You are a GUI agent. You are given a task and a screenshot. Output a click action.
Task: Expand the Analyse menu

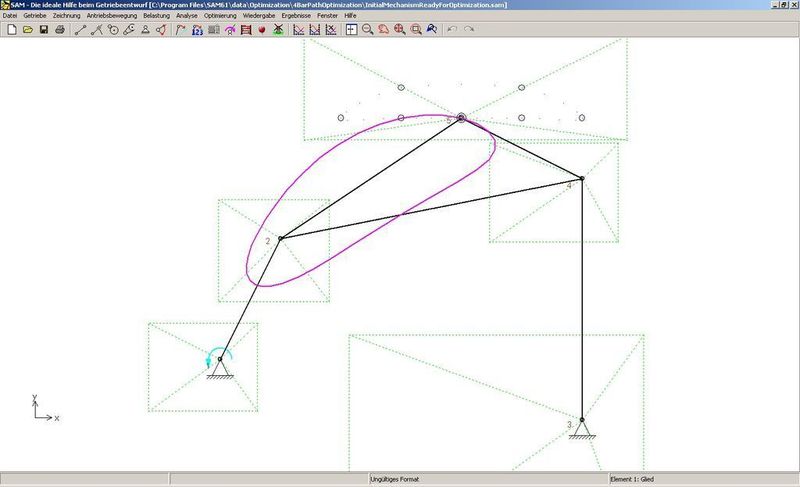pyautogui.click(x=186, y=17)
